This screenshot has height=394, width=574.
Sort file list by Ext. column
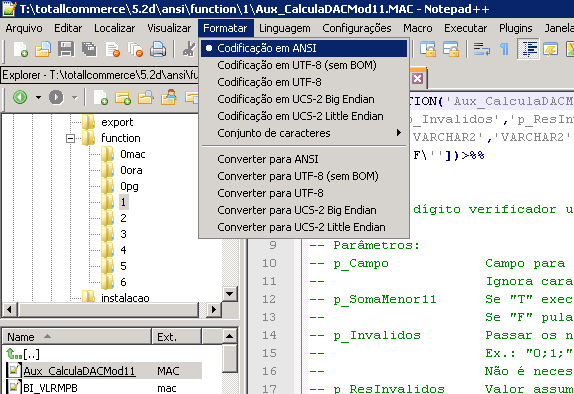(176, 337)
